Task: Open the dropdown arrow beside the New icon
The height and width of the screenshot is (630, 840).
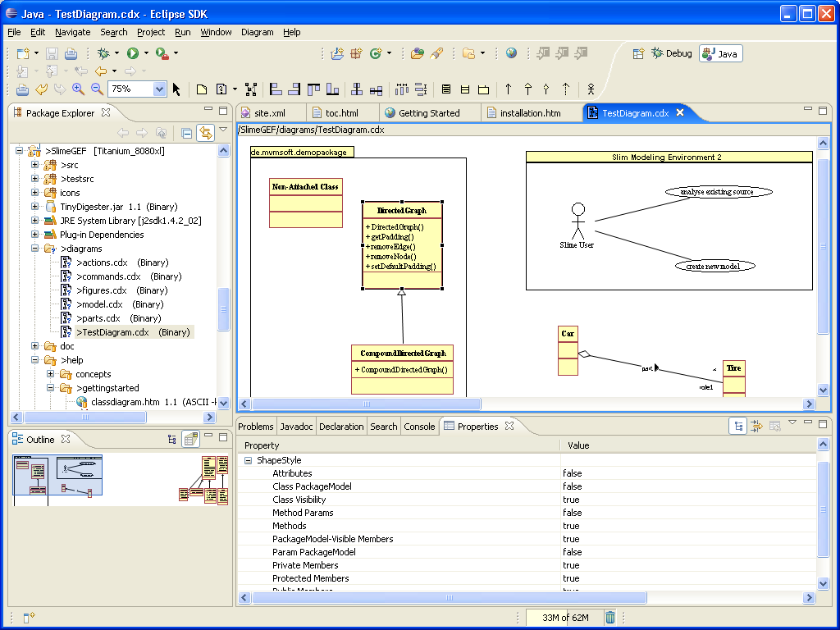Action: (36, 53)
